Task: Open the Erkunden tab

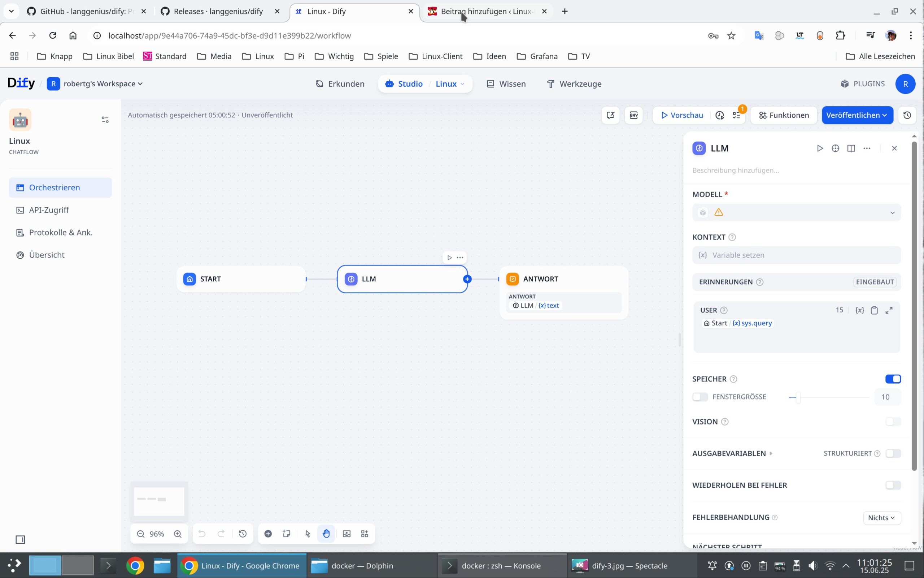Action: pyautogui.click(x=340, y=84)
